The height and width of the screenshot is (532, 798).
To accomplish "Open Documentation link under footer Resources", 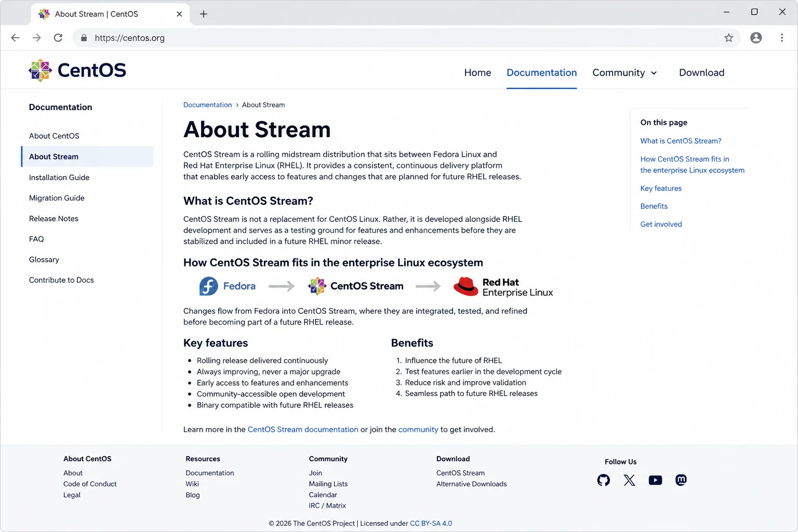I will pos(210,473).
